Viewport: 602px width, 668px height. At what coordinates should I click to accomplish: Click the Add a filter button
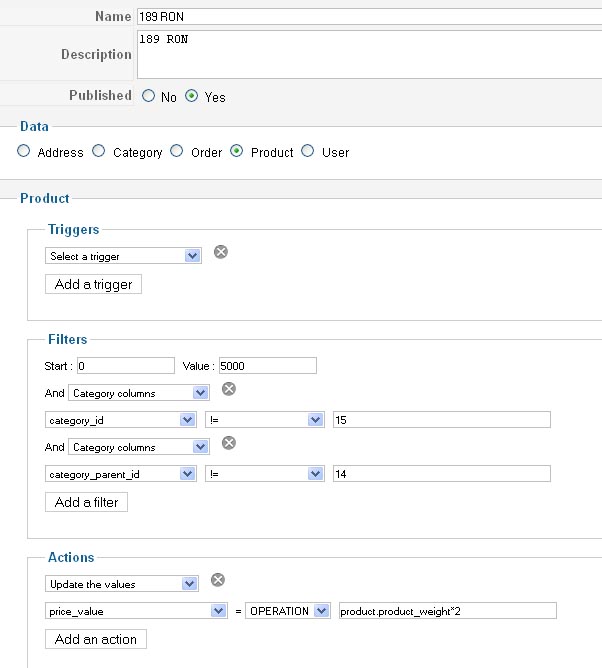click(x=86, y=502)
